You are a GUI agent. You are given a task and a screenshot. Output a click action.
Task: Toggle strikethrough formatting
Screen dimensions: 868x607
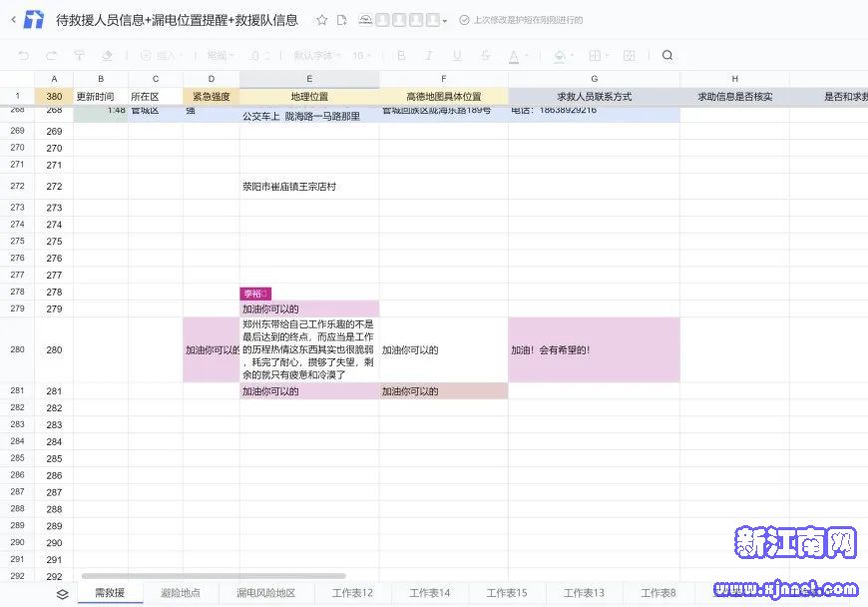click(x=486, y=55)
